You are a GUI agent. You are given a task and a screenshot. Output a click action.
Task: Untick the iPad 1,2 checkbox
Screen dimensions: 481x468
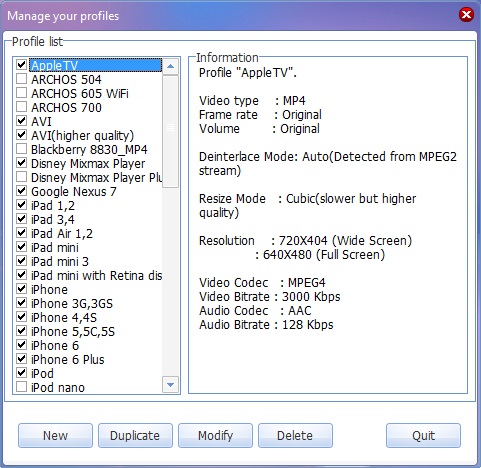point(22,205)
